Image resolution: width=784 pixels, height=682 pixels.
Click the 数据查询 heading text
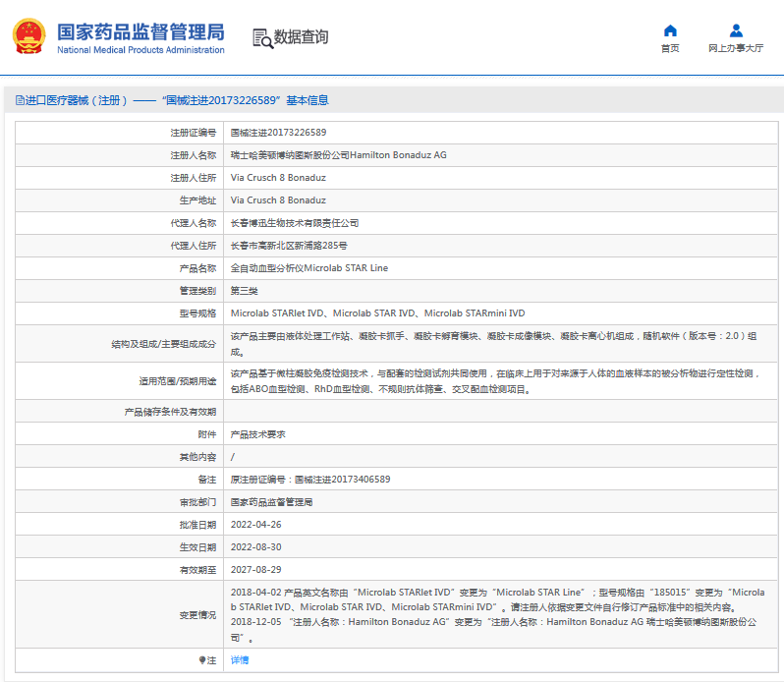(301, 37)
